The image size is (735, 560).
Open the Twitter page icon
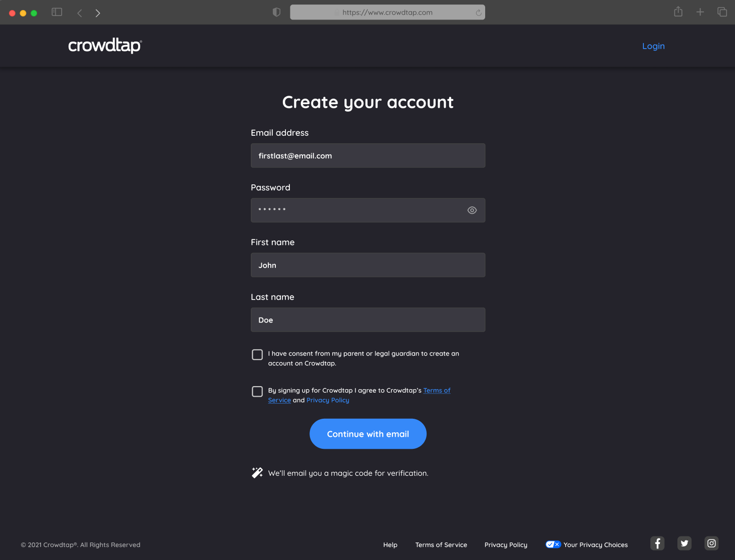click(x=684, y=543)
